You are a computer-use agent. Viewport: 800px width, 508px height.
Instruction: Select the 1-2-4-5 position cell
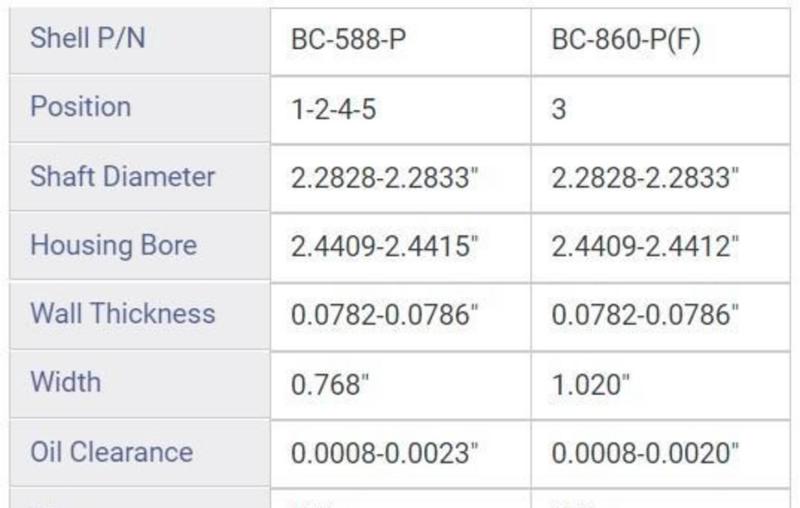tap(333, 108)
